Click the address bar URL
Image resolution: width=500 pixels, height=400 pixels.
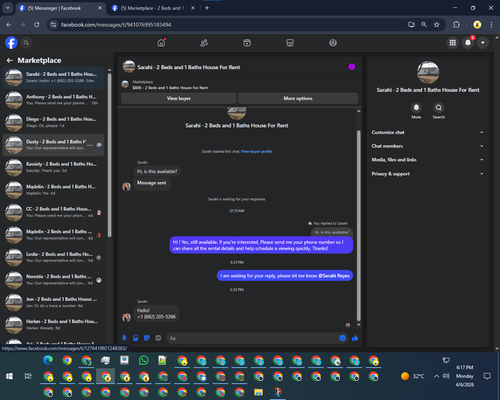click(116, 25)
